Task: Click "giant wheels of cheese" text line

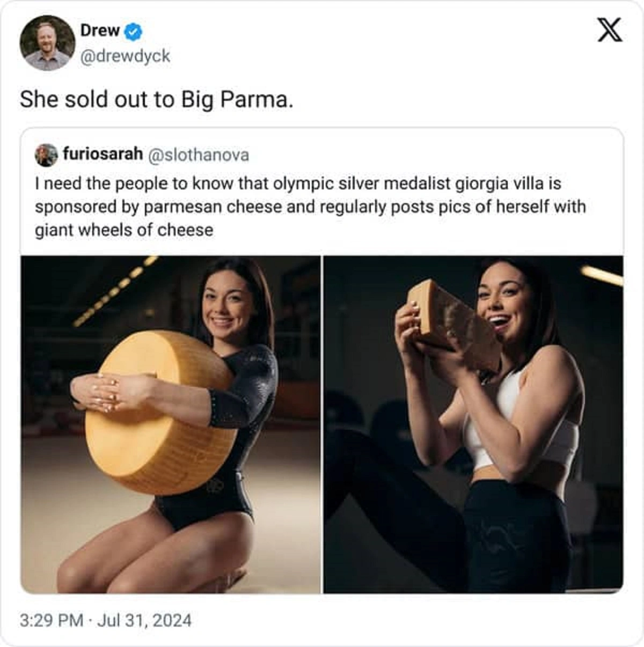Action: point(124,230)
